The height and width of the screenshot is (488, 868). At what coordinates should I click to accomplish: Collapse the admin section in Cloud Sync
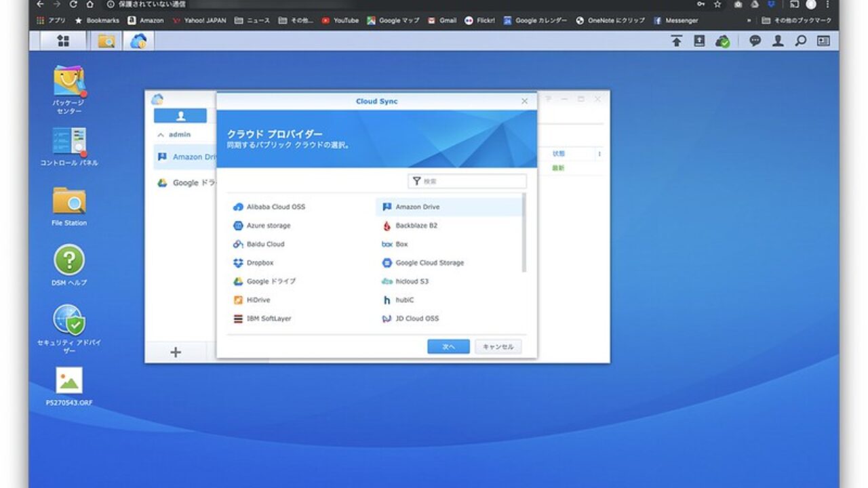(161, 135)
